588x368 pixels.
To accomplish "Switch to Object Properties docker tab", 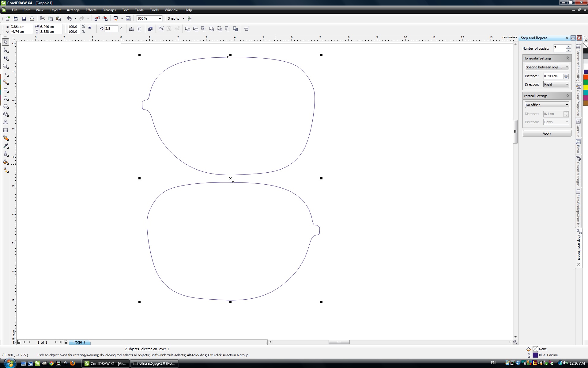I will coord(578,100).
